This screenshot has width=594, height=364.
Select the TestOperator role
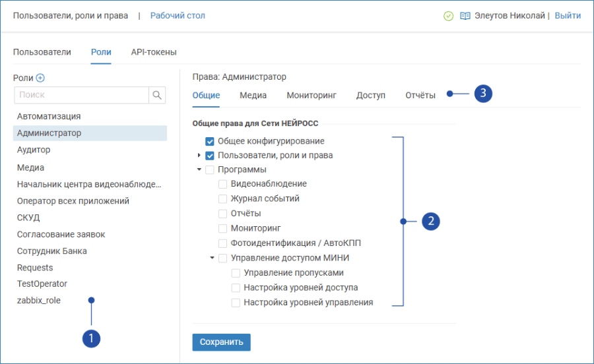pyautogui.click(x=90, y=284)
